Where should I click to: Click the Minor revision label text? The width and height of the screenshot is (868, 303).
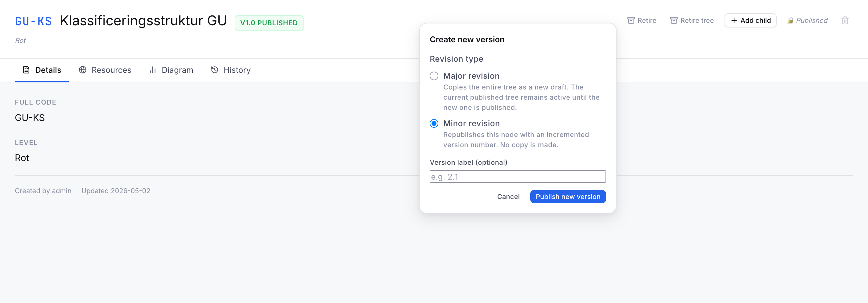(x=471, y=123)
